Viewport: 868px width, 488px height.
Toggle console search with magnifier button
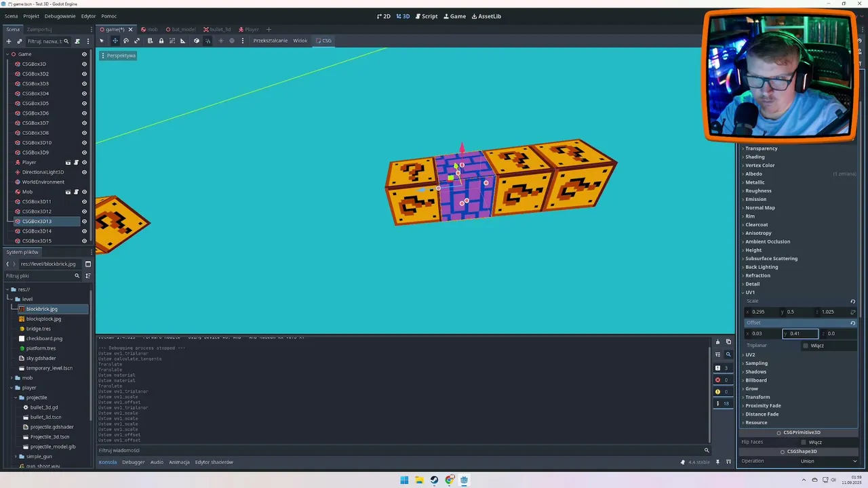click(728, 354)
